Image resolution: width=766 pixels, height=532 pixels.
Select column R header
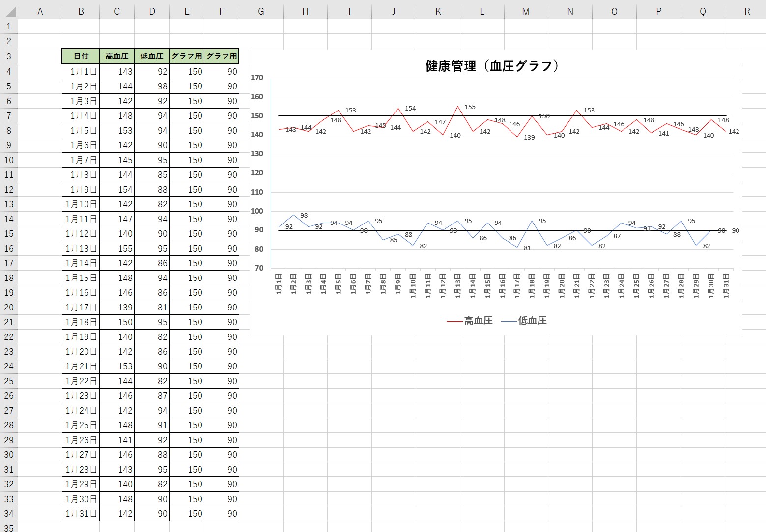click(746, 11)
